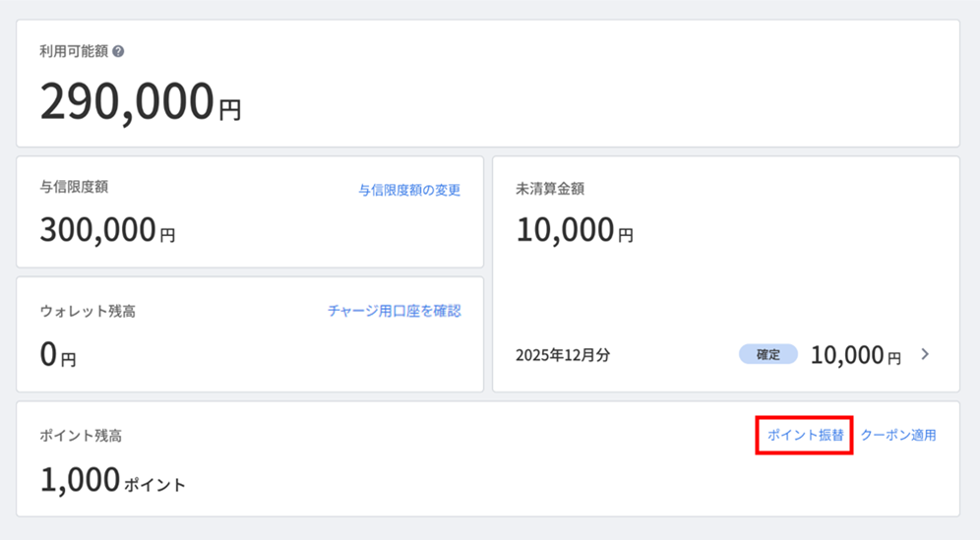Open the 与信限度額の変更 link

pyautogui.click(x=409, y=190)
